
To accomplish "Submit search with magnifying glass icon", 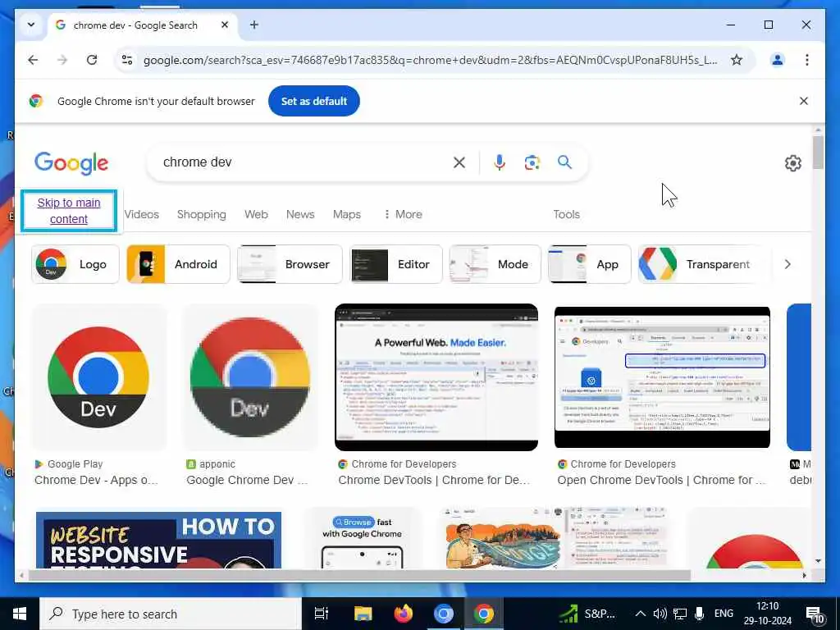I will 564,162.
